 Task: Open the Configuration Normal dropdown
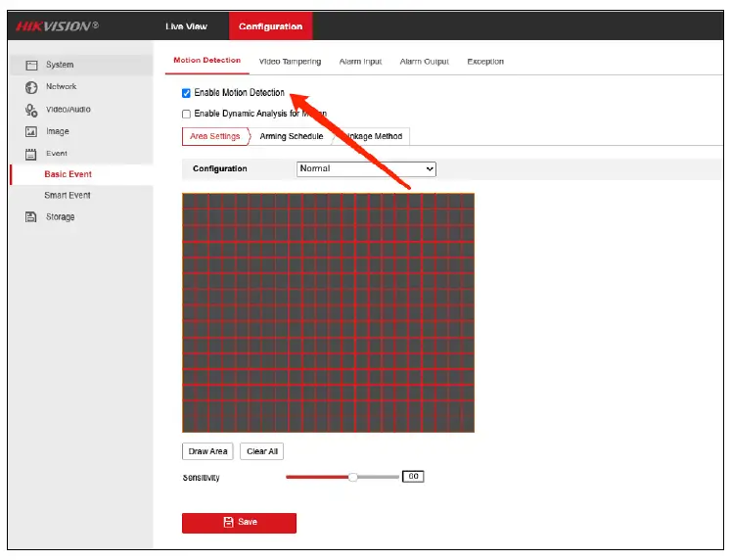366,168
